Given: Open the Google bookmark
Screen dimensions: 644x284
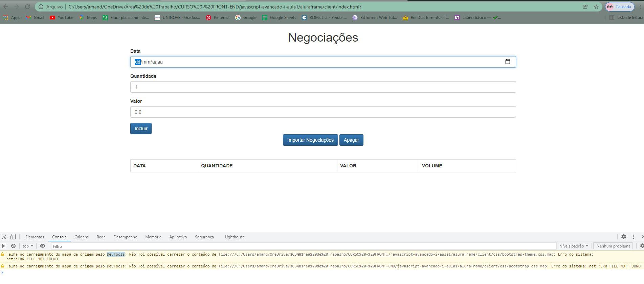Looking at the screenshot, I should pos(246,18).
